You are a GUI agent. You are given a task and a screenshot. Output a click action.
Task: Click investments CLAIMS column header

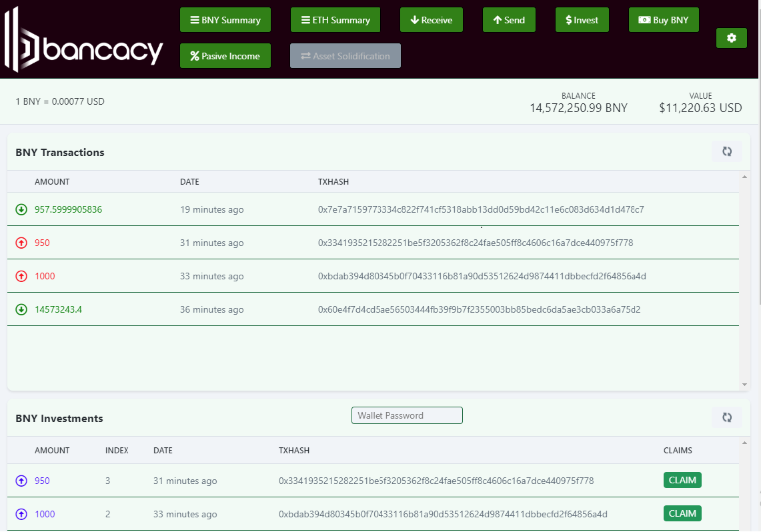point(678,450)
